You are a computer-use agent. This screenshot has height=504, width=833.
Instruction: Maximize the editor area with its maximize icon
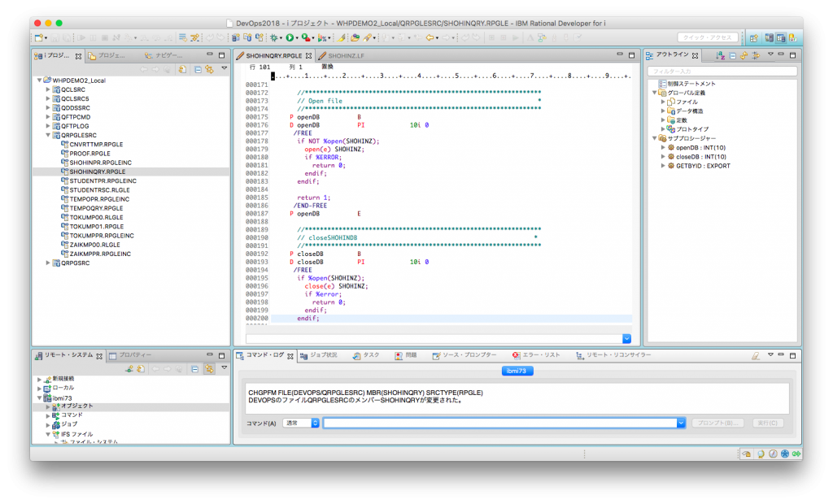632,55
